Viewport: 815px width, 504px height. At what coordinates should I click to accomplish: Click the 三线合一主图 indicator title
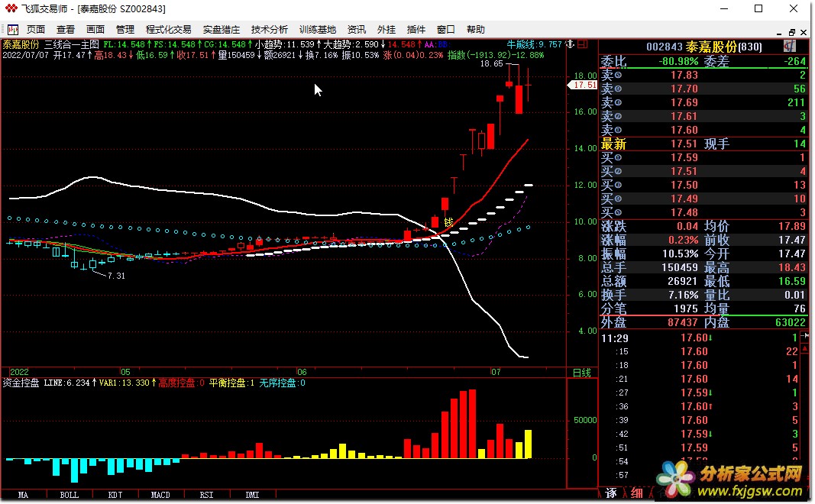tap(72, 45)
